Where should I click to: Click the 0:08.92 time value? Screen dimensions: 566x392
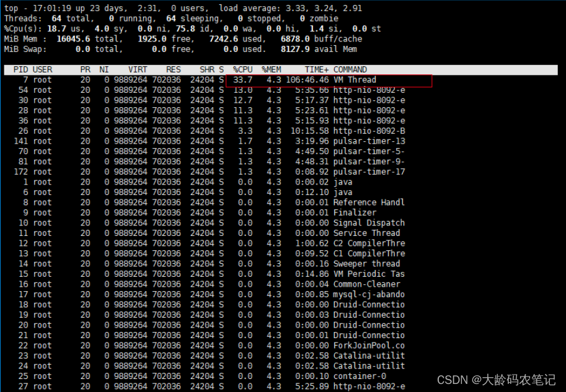click(312, 172)
